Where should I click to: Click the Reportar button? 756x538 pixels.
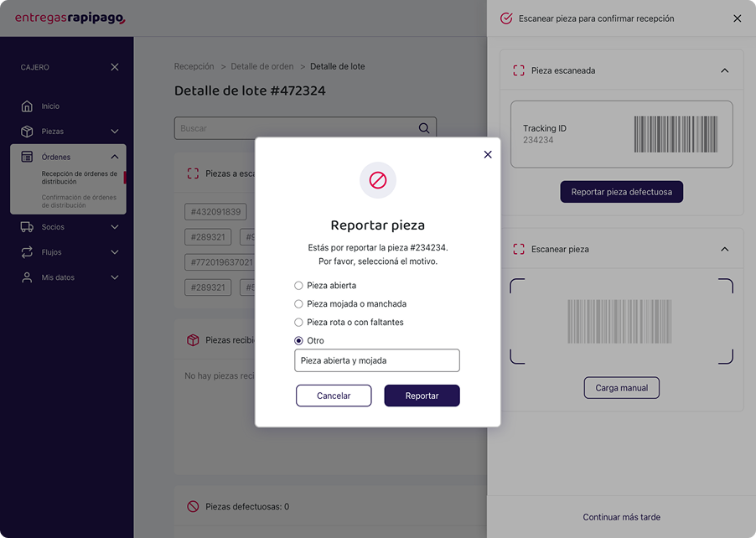click(422, 396)
